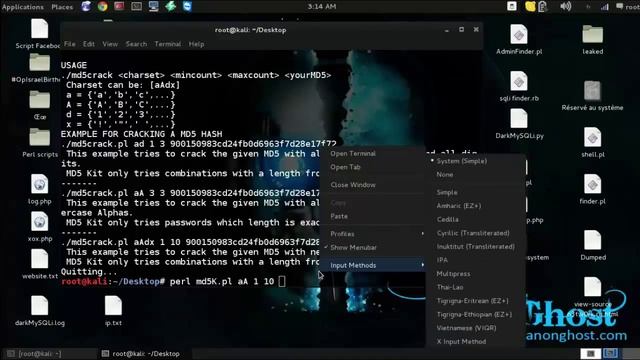The width and height of the screenshot is (640, 360).
Task: Open the volume control in the panel
Action: point(565,6)
